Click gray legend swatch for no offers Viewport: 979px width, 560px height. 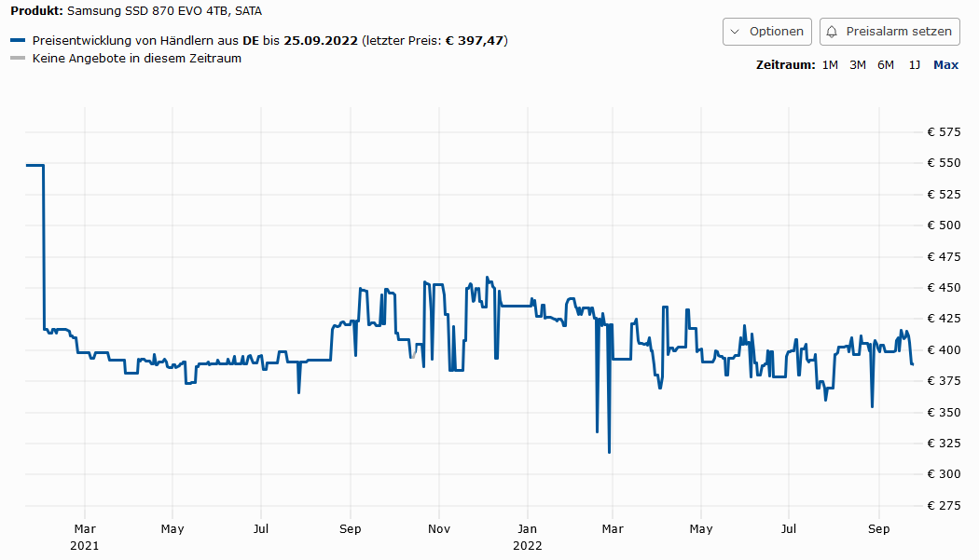pyautogui.click(x=18, y=58)
